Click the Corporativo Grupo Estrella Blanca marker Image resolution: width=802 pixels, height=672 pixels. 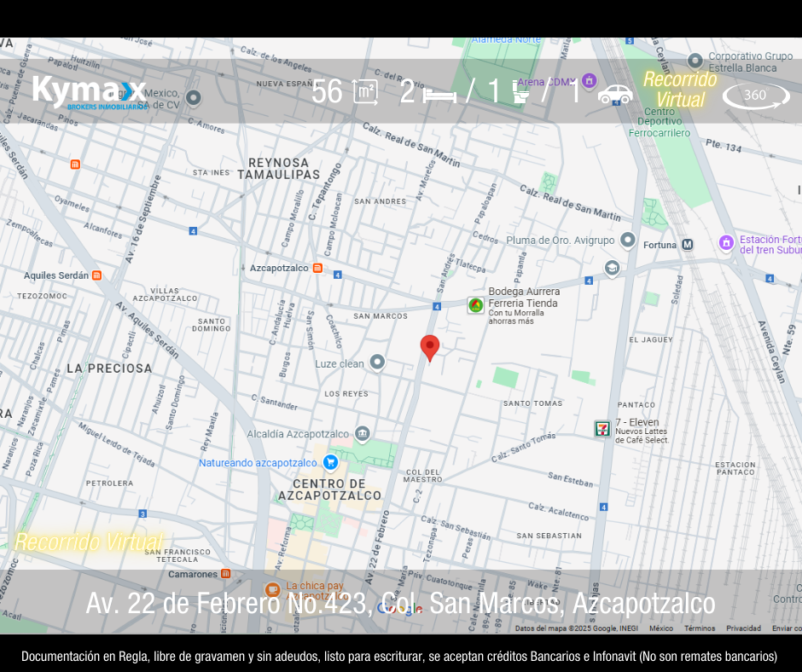(x=694, y=61)
